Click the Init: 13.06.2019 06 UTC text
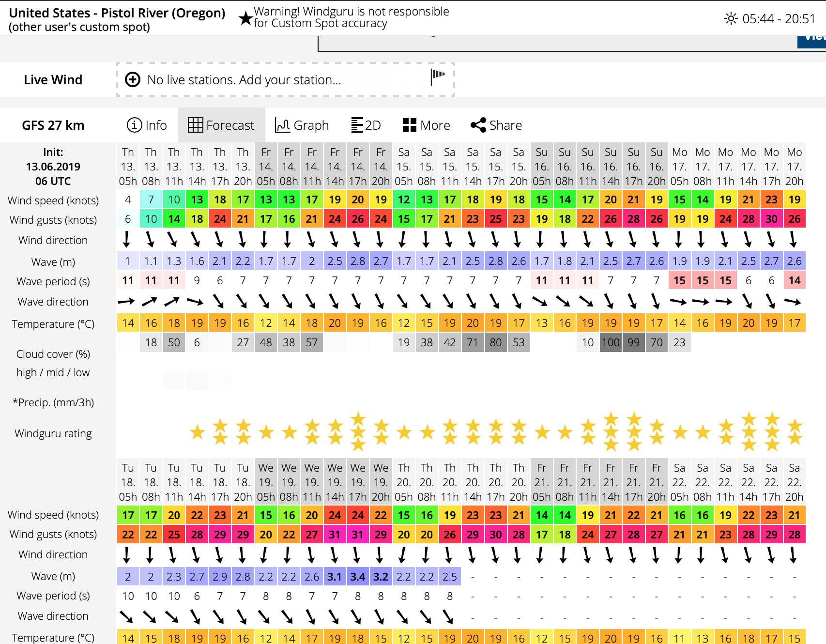Viewport: 826px width, 644px height. pos(53,167)
